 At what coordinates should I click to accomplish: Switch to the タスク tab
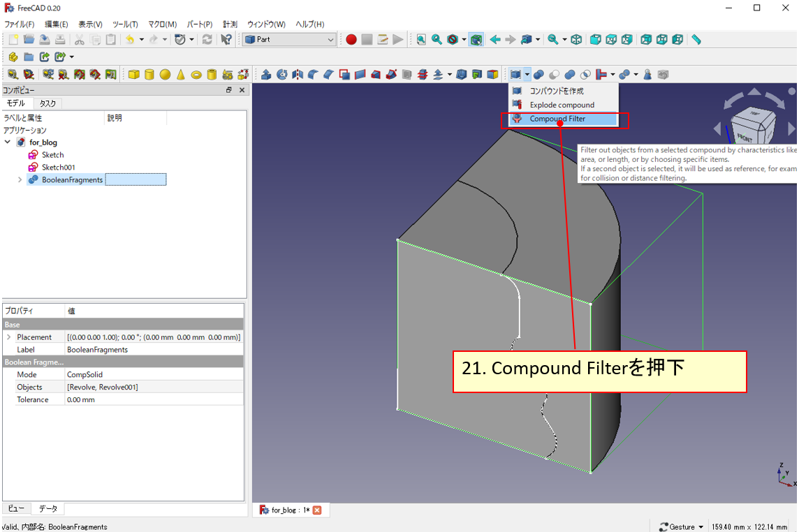tap(47, 103)
